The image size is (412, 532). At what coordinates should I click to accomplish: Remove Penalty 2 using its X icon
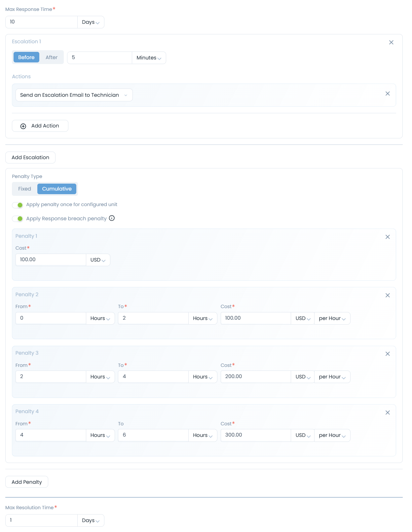coord(388,295)
